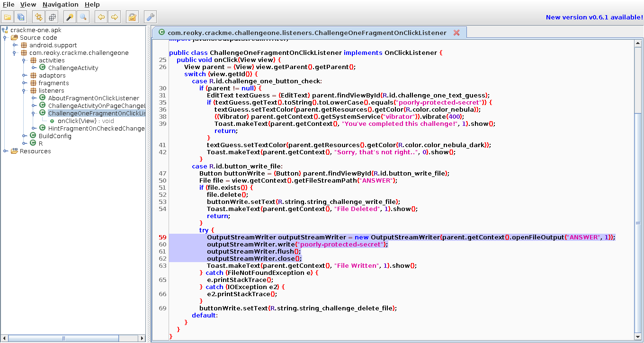Viewport: 644px width, 343px height.
Task: Open class search magnifier icon
Action: point(83,17)
